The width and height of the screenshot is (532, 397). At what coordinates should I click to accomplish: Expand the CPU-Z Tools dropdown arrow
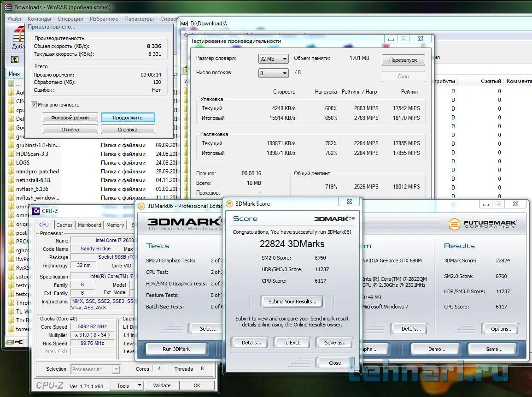140,385
